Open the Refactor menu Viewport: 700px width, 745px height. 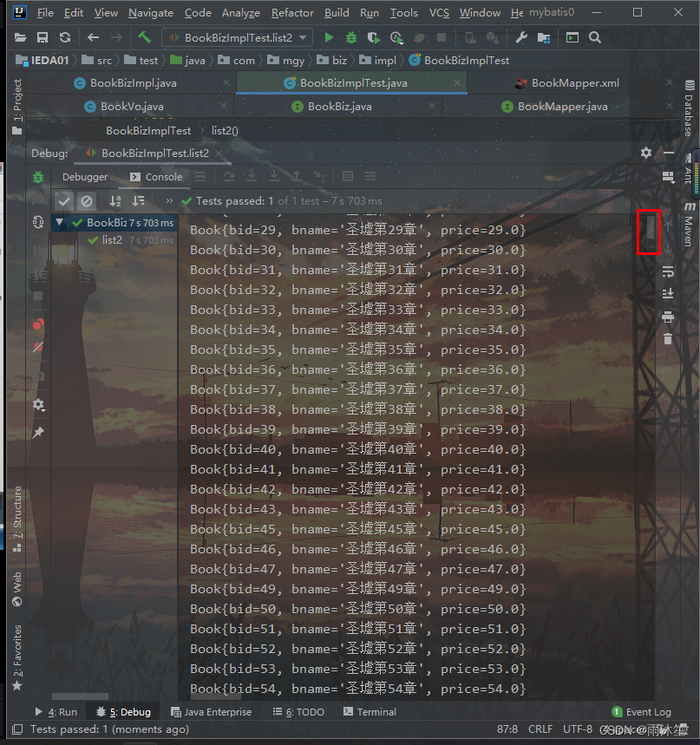tap(292, 13)
